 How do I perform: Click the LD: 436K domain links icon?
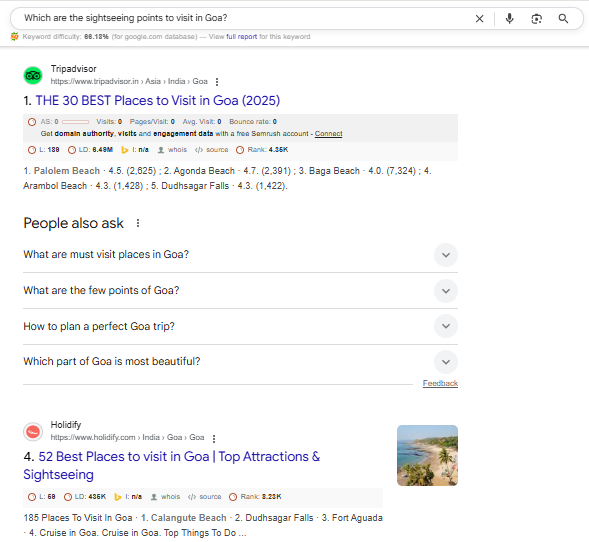tap(68, 497)
